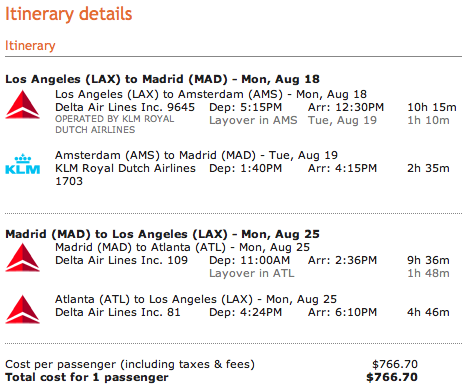Image resolution: width=462 pixels, height=391 pixels.
Task: Click the Delta logo beside flight 81
Action: click(23, 309)
